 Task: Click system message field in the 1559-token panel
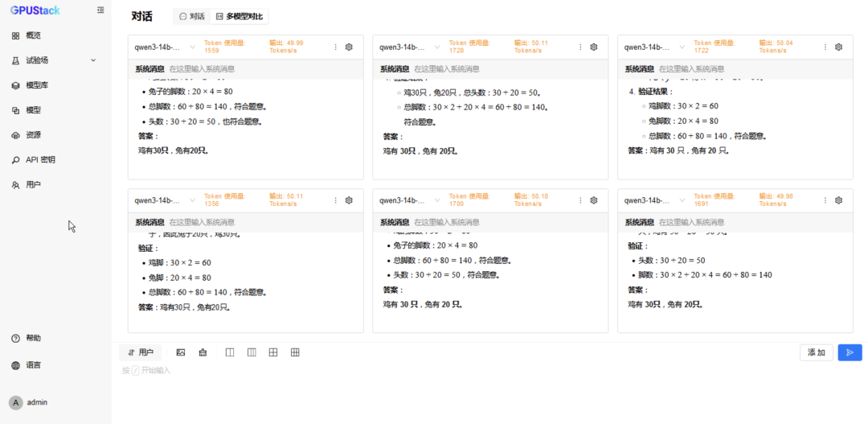pos(246,69)
